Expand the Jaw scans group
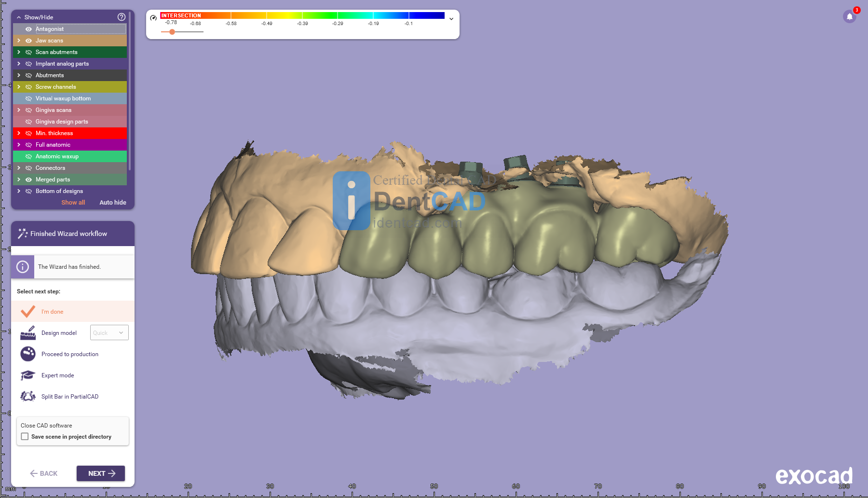Image resolution: width=868 pixels, height=498 pixels. click(19, 41)
